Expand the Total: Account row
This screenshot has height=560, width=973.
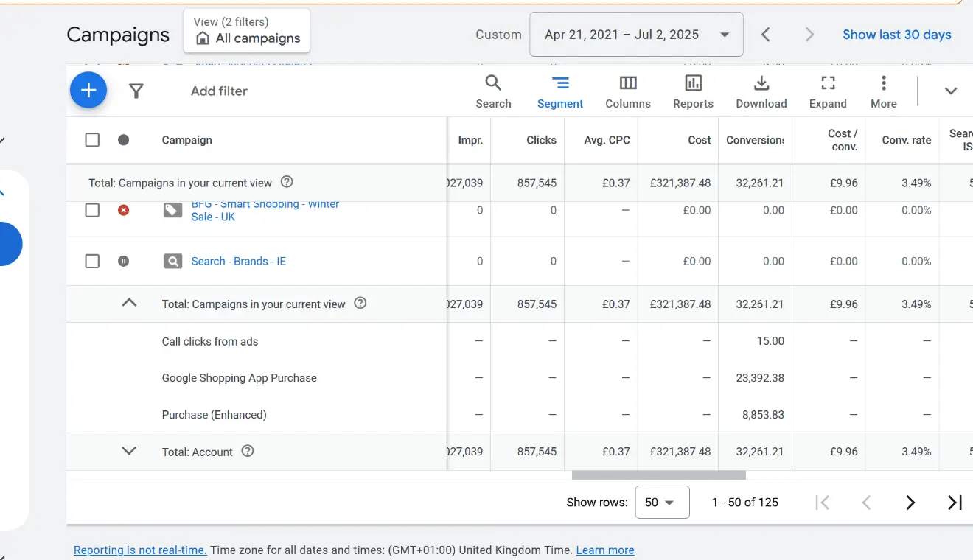[129, 451]
